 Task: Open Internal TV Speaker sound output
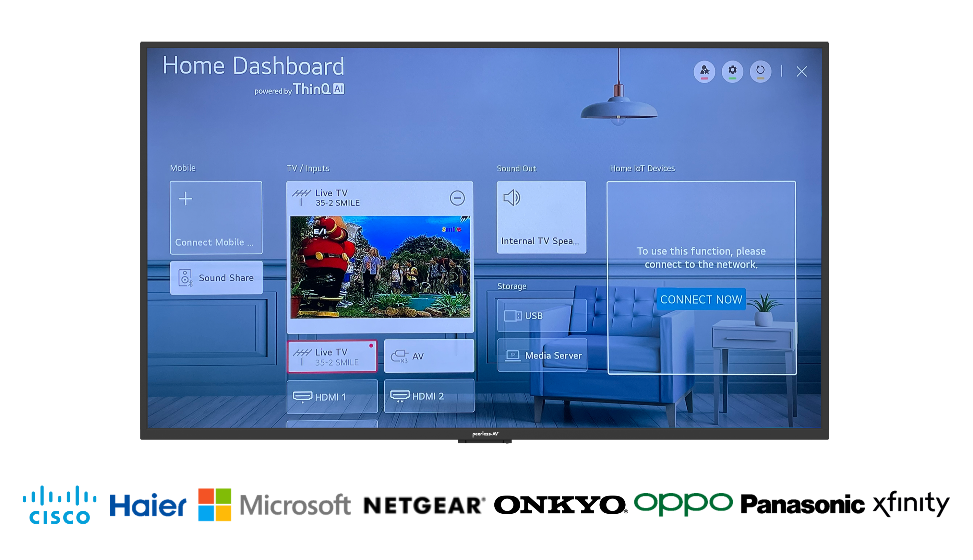[542, 217]
